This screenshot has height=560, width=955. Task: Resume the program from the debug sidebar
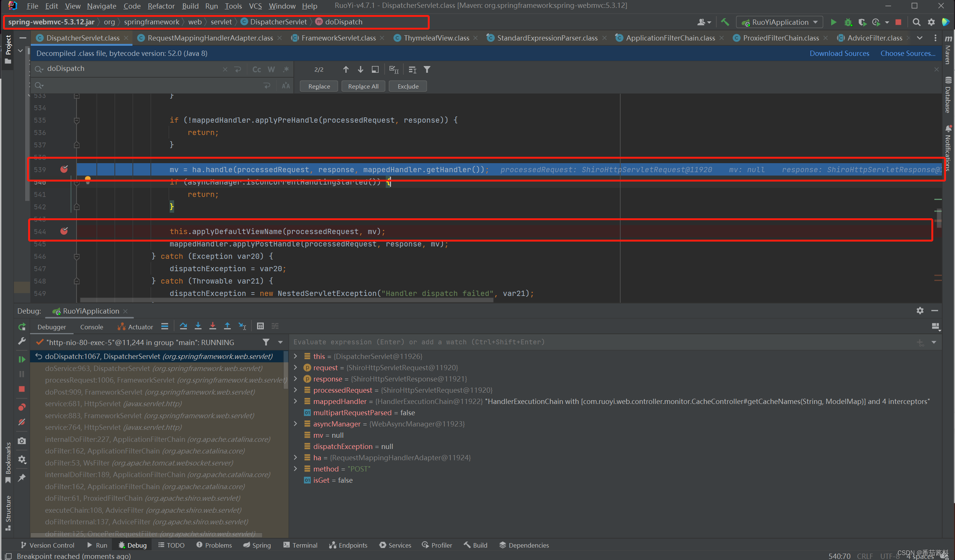coord(22,359)
